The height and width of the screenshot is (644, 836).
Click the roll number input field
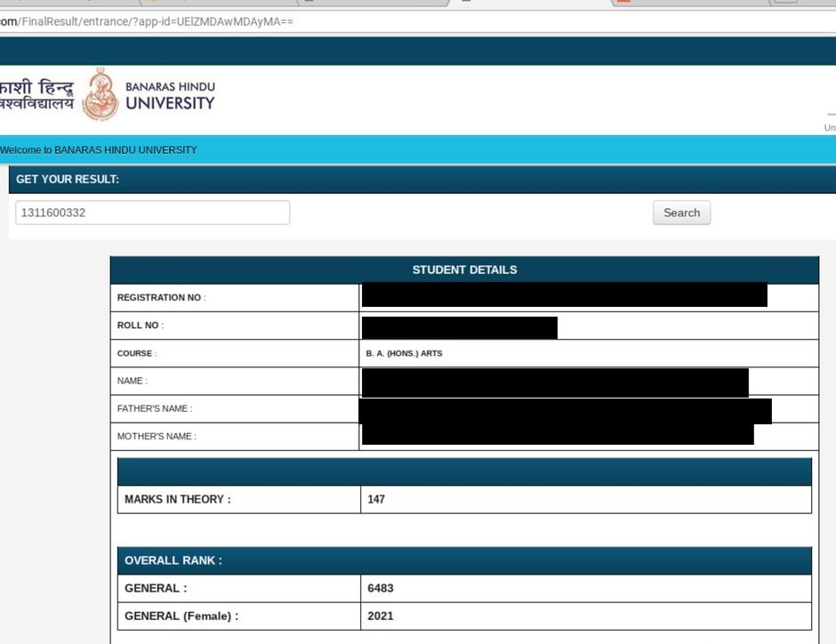[x=152, y=213]
